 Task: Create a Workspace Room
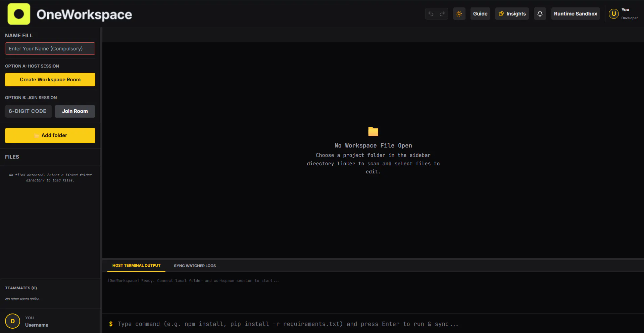coord(50,80)
